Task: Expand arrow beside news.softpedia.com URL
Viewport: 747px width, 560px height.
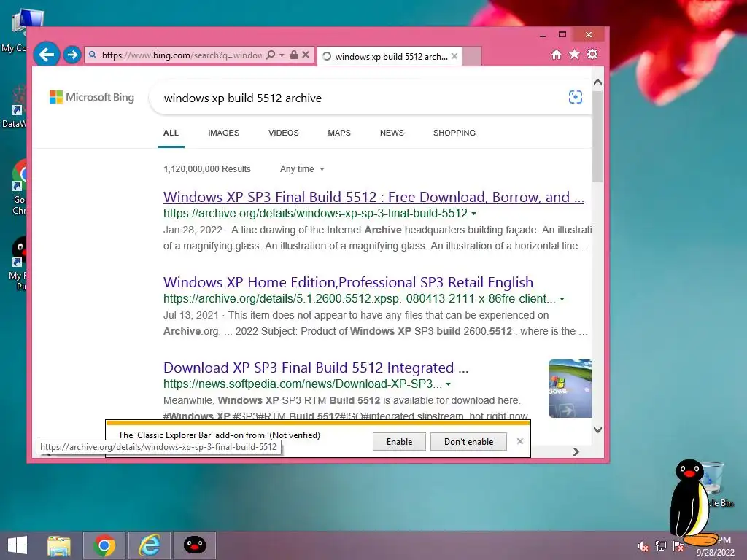Action: tap(449, 384)
